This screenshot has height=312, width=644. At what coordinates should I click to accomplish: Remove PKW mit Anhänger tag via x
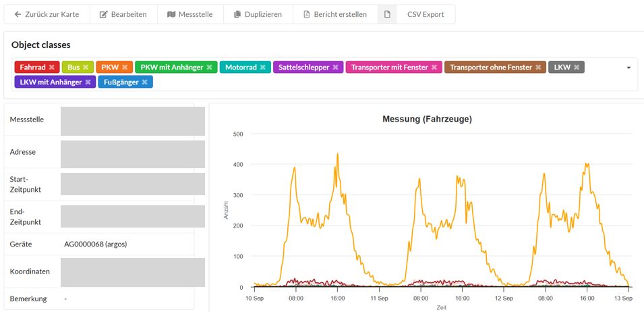click(x=209, y=67)
